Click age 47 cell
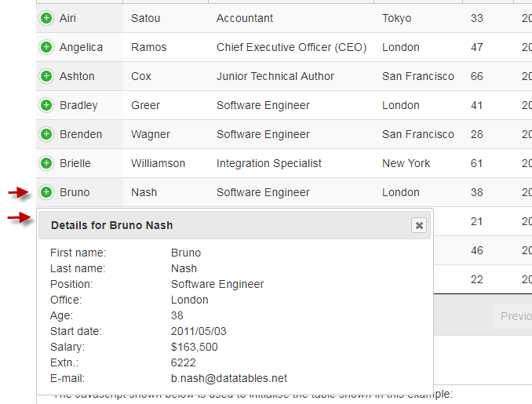This screenshot has height=404, width=532. 488,47
